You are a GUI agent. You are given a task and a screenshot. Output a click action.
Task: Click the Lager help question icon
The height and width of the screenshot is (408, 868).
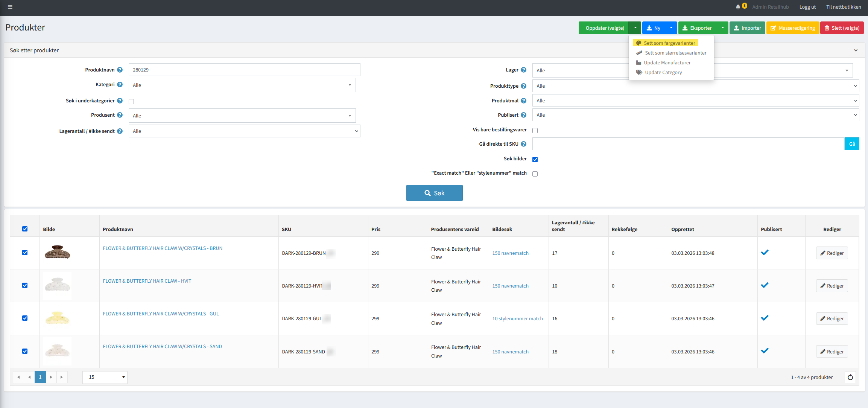point(523,70)
